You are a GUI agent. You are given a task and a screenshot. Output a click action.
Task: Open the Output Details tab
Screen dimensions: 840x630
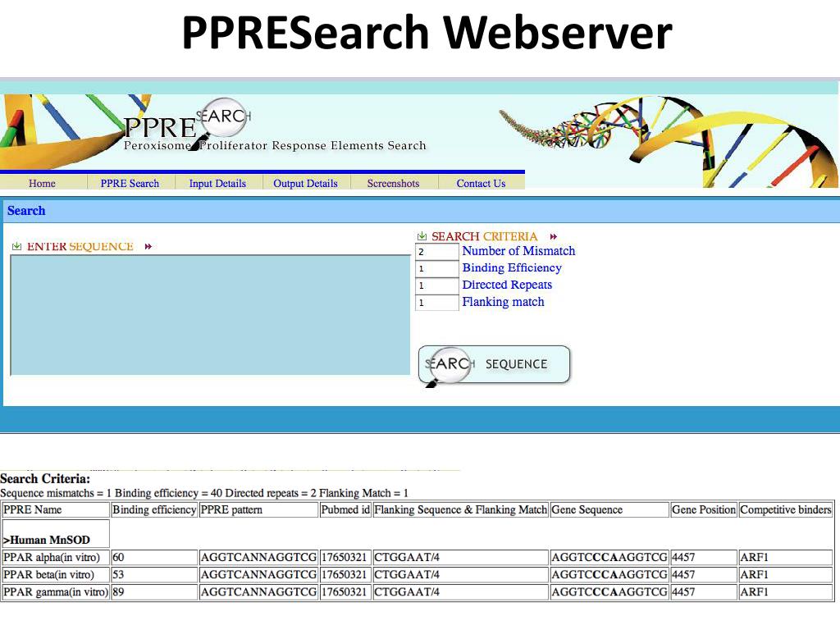305,183
